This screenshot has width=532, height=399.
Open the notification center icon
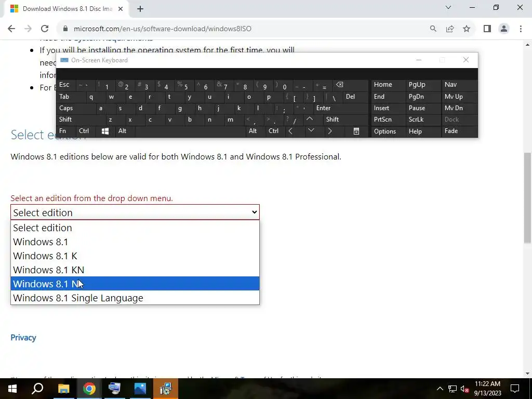[x=515, y=389]
